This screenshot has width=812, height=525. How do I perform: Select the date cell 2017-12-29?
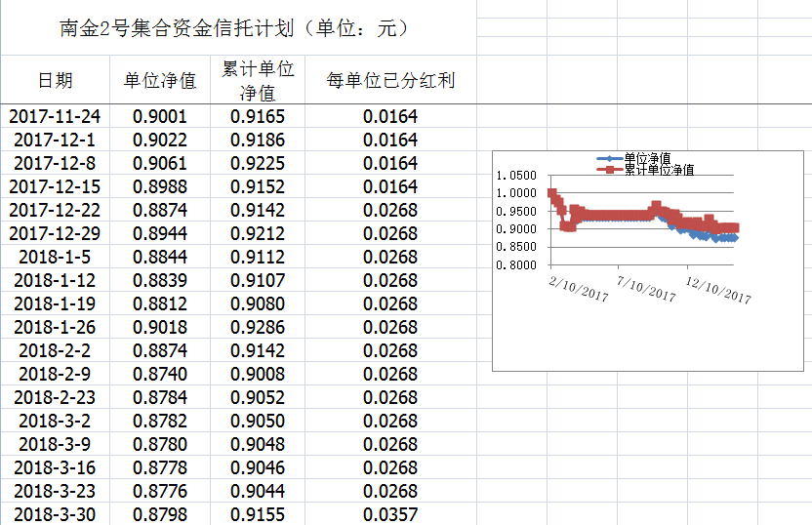[55, 234]
